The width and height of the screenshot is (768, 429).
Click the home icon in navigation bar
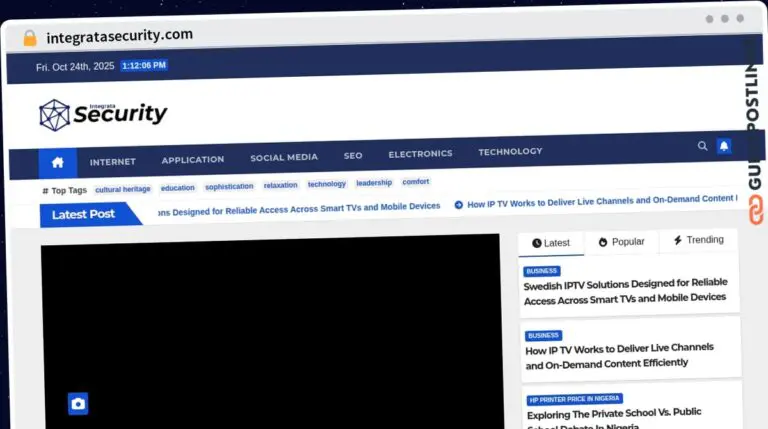tap(58, 163)
